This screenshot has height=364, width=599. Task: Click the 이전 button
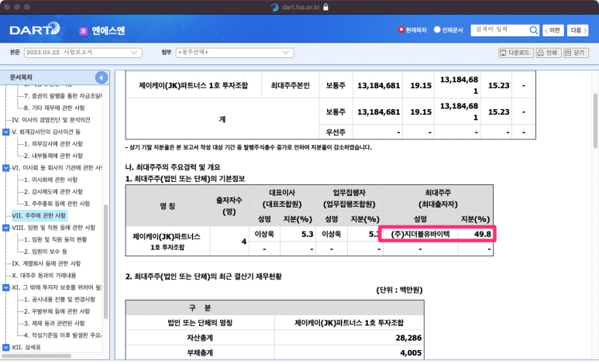click(553, 30)
